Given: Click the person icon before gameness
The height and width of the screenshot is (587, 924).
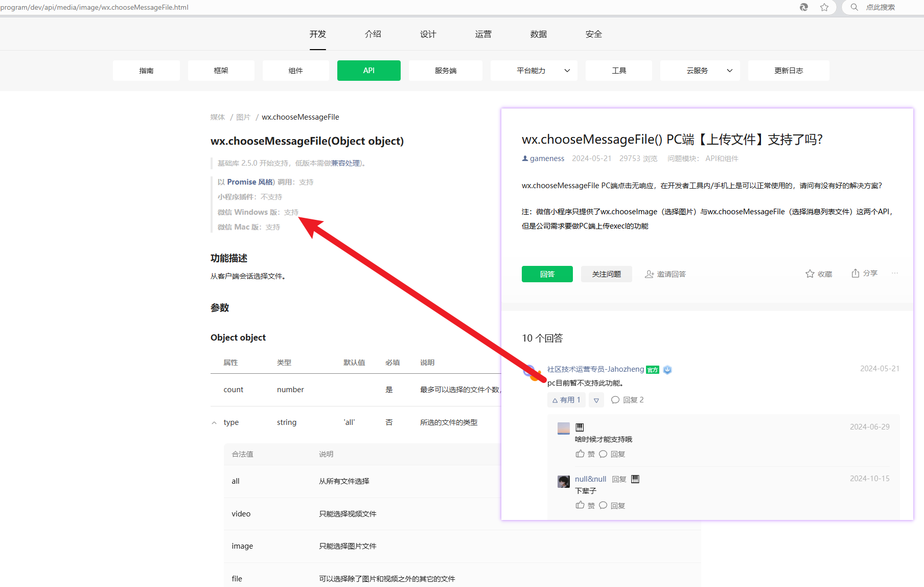Looking at the screenshot, I should (525, 159).
